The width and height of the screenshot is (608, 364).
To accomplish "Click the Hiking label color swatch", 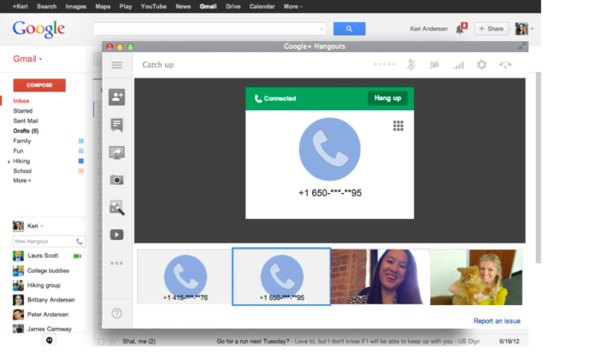I will (x=81, y=161).
